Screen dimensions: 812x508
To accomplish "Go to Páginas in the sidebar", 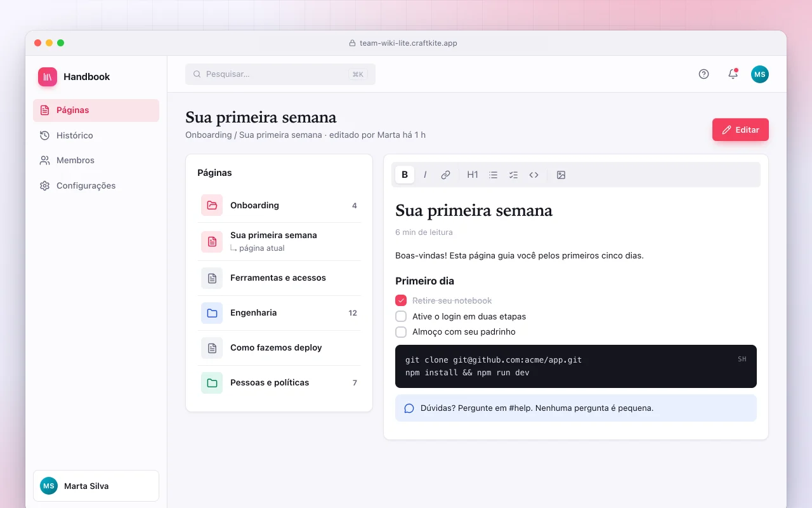I will (x=96, y=110).
